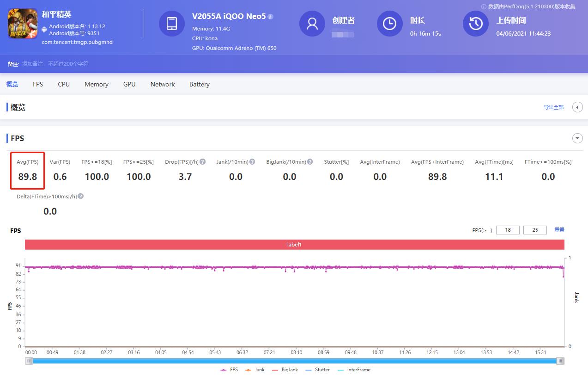Click the phone device icon beside V2055A
The width and height of the screenshot is (588, 375).
point(171,23)
